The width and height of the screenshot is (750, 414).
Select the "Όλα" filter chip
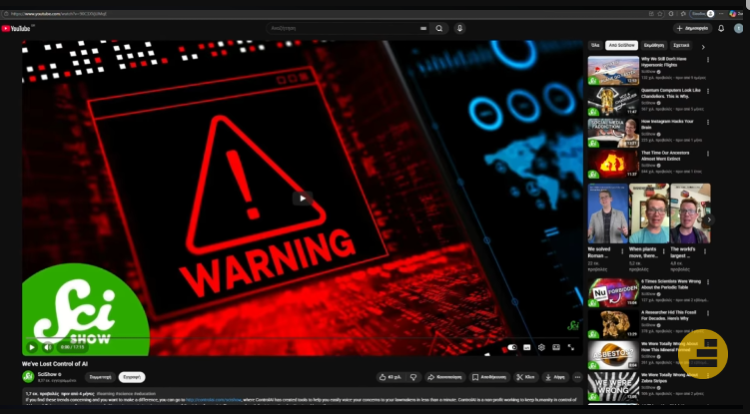click(x=595, y=46)
